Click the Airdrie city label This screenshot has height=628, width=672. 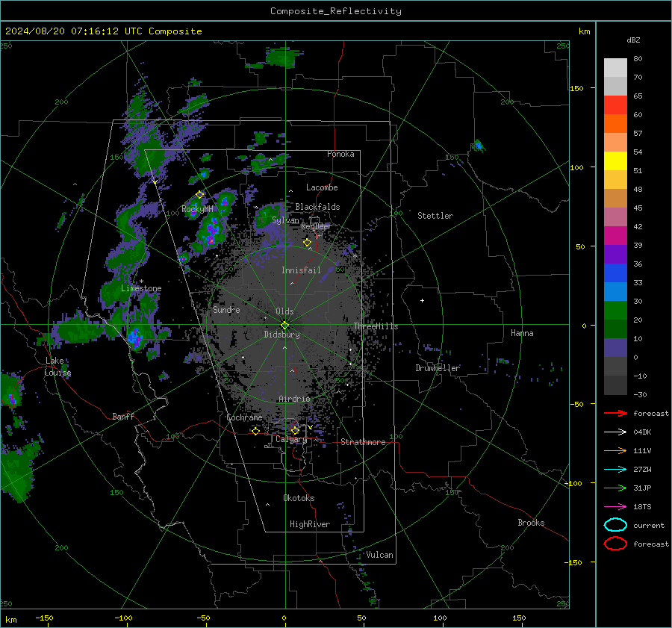pos(294,399)
